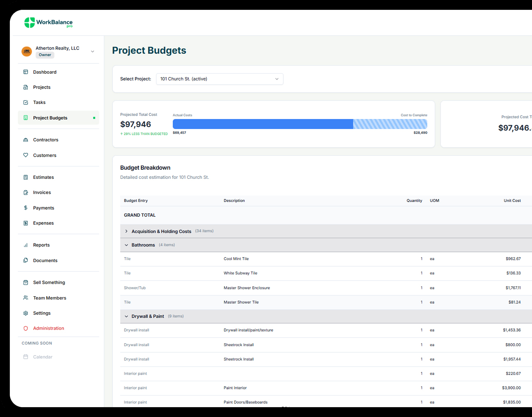
Task: Click the Administration shield icon
Action: 26,328
